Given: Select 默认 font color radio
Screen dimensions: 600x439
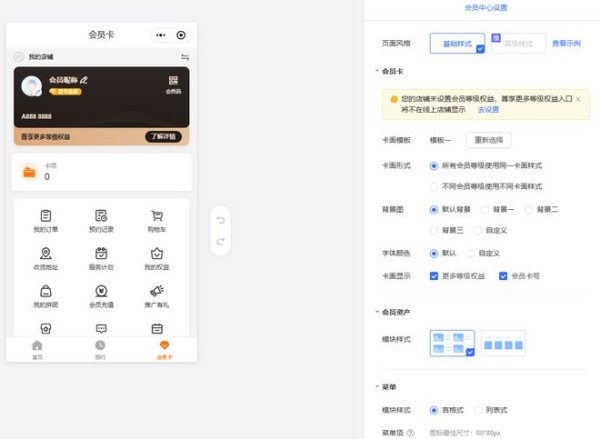Looking at the screenshot, I should tap(434, 253).
